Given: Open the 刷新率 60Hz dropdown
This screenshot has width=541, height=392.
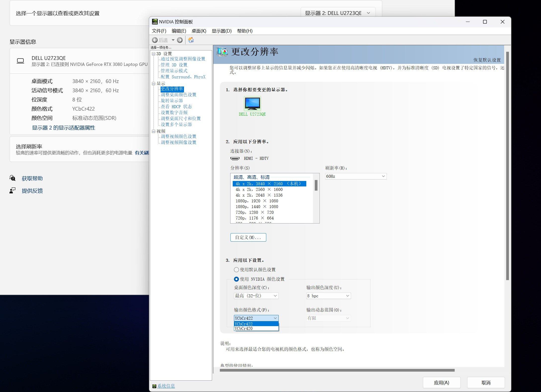Looking at the screenshot, I should pos(356,176).
